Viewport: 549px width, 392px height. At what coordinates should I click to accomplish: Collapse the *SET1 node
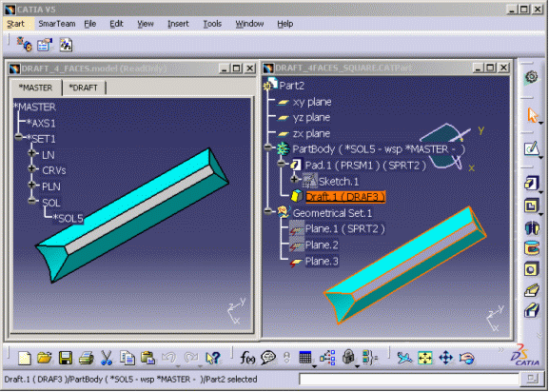19,137
